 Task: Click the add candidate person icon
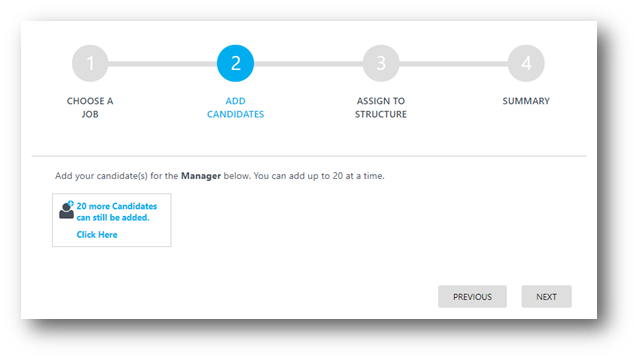[x=66, y=210]
